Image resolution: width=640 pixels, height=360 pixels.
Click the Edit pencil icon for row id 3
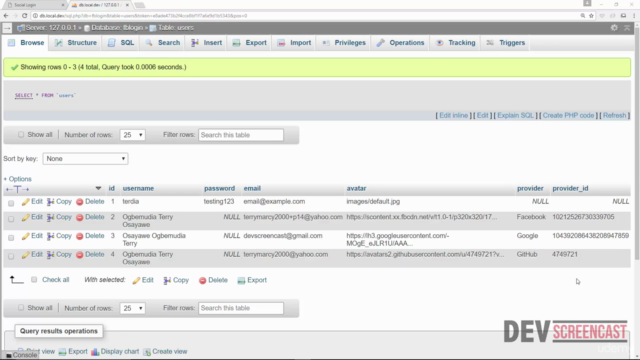click(26, 236)
